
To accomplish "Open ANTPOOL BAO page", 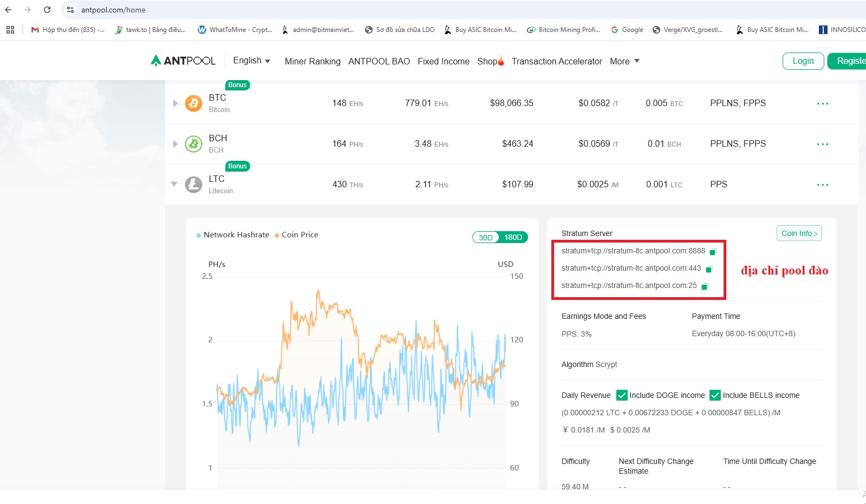I will (x=379, y=61).
